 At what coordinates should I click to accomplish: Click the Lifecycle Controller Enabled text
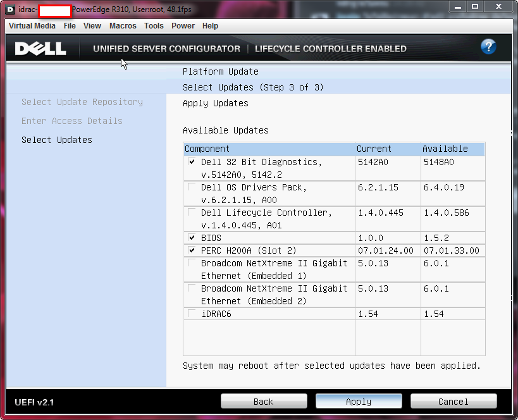331,49
